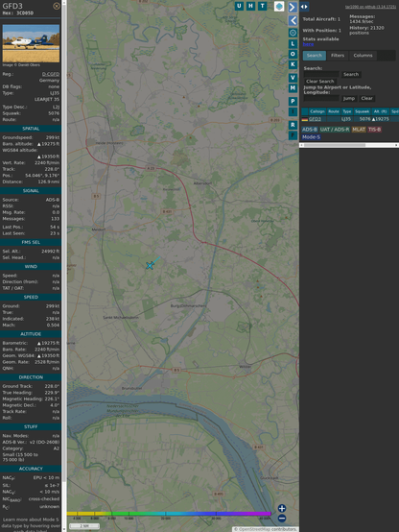Toggle the Mode-S source legend chip
This screenshot has height=532, width=399.
(311, 137)
